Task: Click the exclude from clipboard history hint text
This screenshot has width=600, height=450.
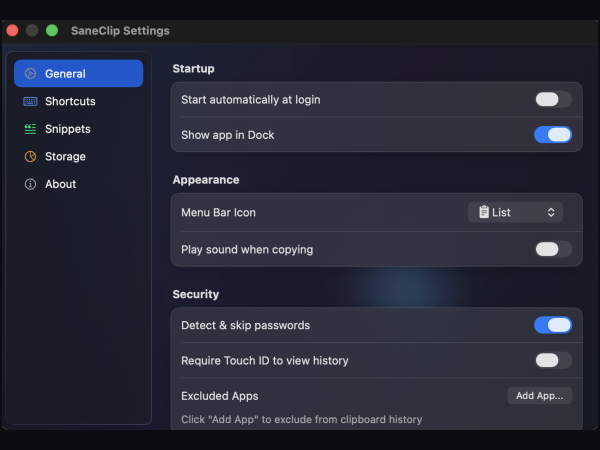Action: tap(302, 419)
